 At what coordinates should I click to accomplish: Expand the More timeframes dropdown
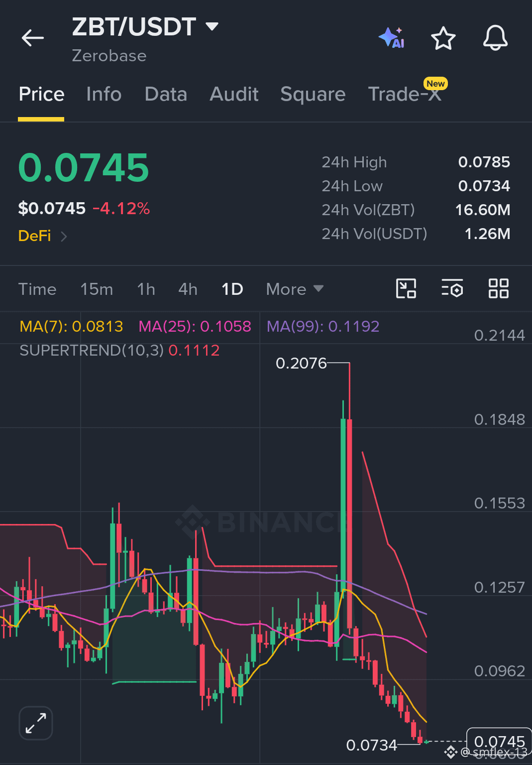click(x=295, y=289)
